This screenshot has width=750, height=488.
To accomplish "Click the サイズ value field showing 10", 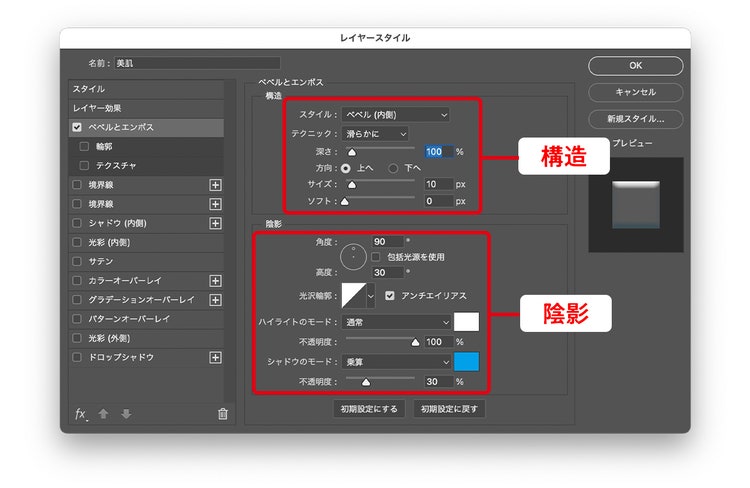I will [439, 184].
